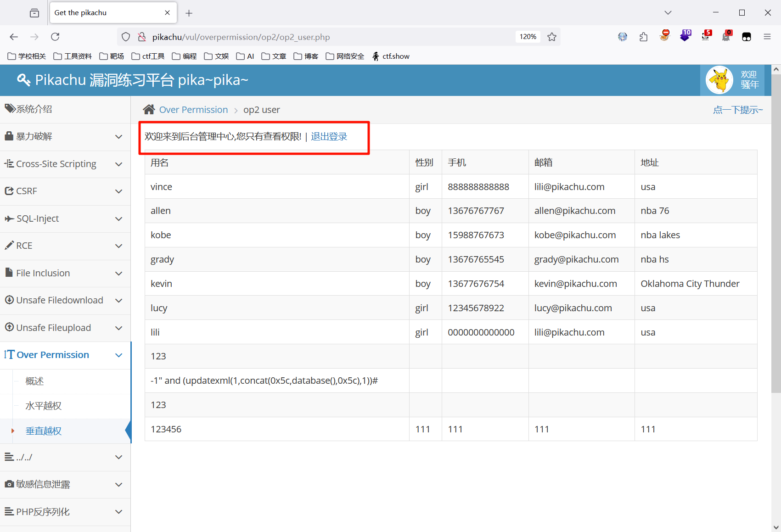Collapse the Over Permission sidebar section
The height and width of the screenshot is (532, 781).
pos(65,355)
